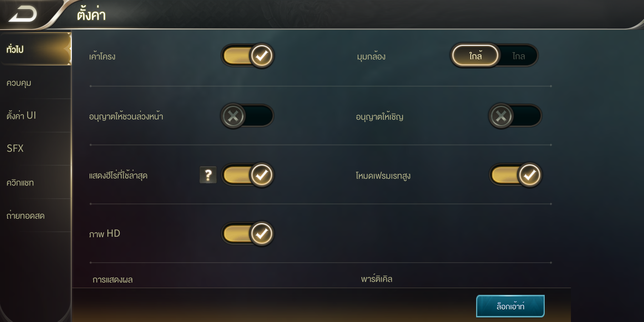
Task: Enable อนุญาตให้ชวนล่วงหน้า toggle
Action: [x=247, y=116]
